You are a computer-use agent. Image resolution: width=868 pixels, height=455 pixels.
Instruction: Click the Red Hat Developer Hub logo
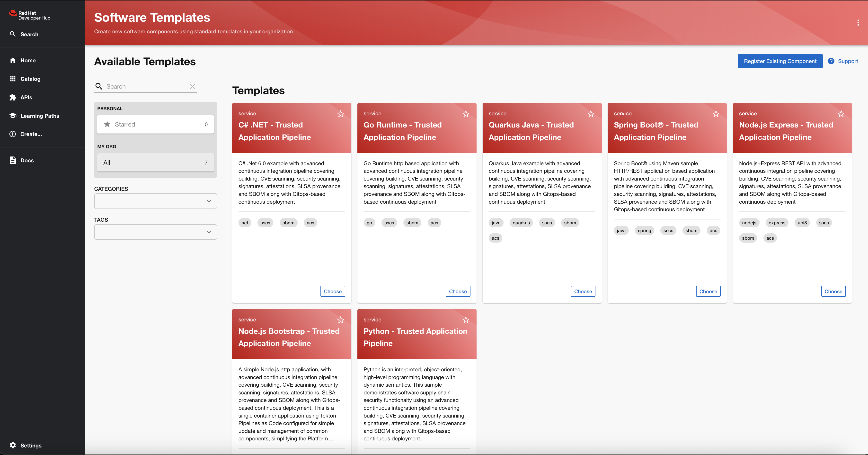click(x=30, y=15)
